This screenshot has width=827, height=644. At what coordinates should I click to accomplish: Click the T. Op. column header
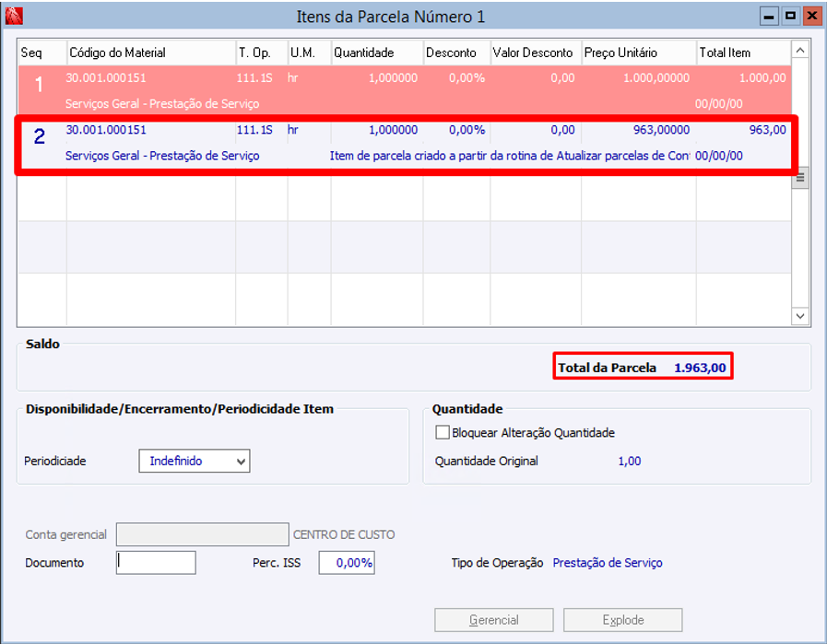[262, 53]
